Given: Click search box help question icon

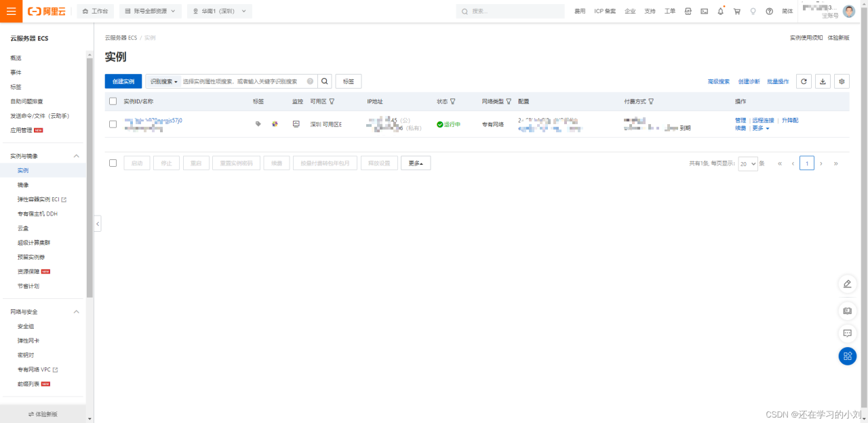Looking at the screenshot, I should pyautogui.click(x=310, y=81).
